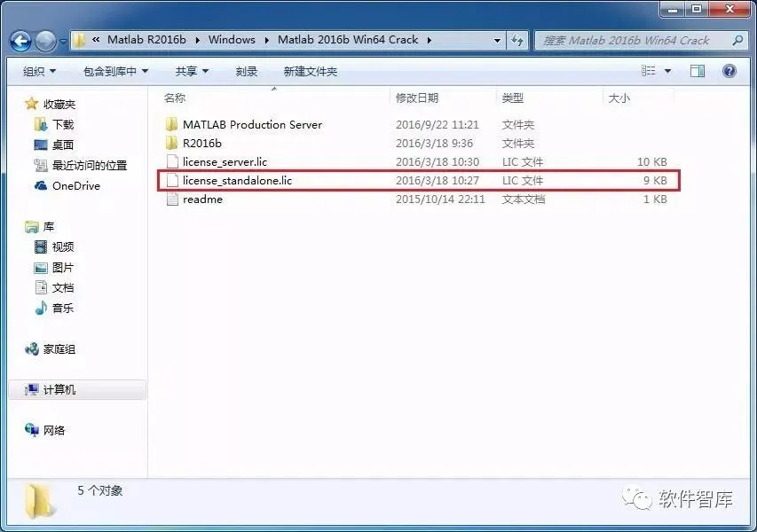Open 桌面 in the navigation pane
The image size is (757, 532).
(x=63, y=145)
